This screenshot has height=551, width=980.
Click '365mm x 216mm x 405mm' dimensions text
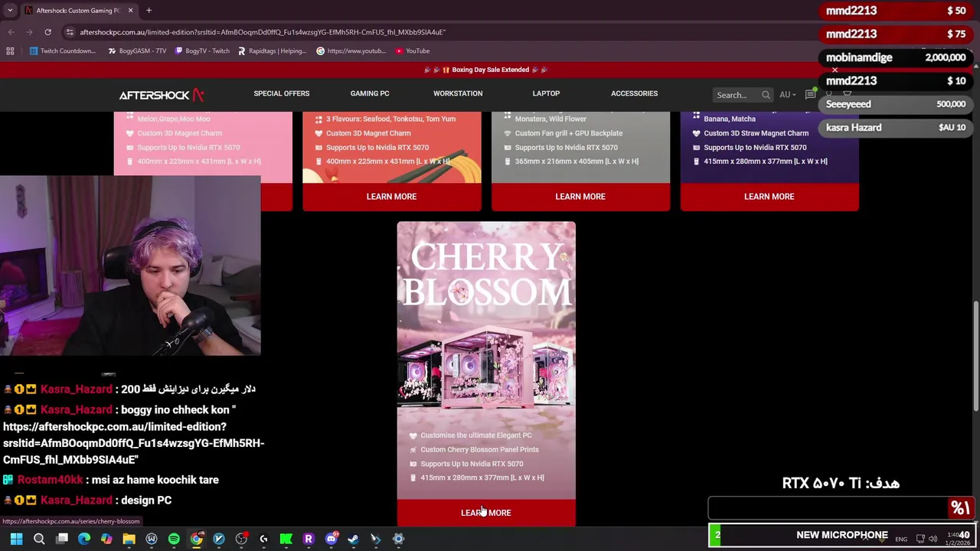pos(577,161)
